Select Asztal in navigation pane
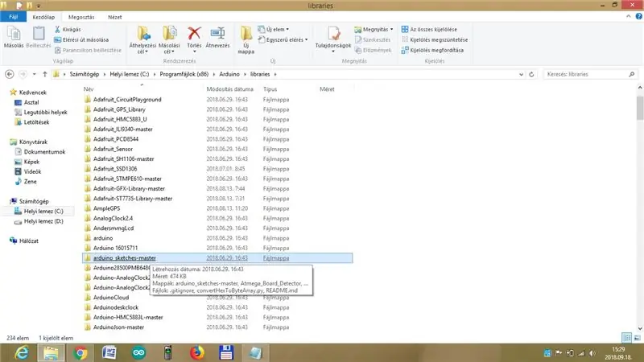 click(x=31, y=102)
